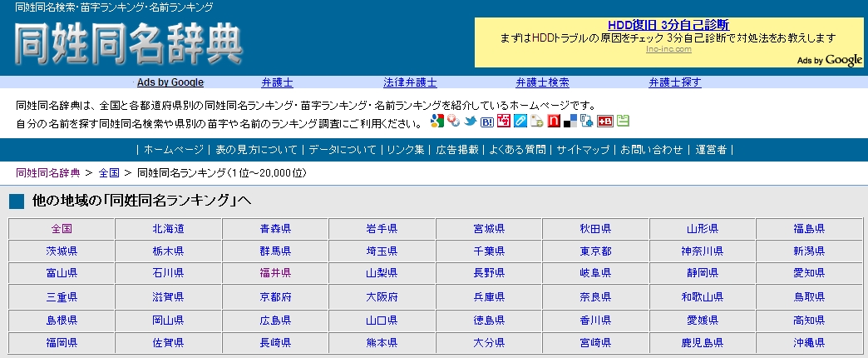View 長崎県 ranking
The width and height of the screenshot is (868, 358).
pyautogui.click(x=275, y=342)
